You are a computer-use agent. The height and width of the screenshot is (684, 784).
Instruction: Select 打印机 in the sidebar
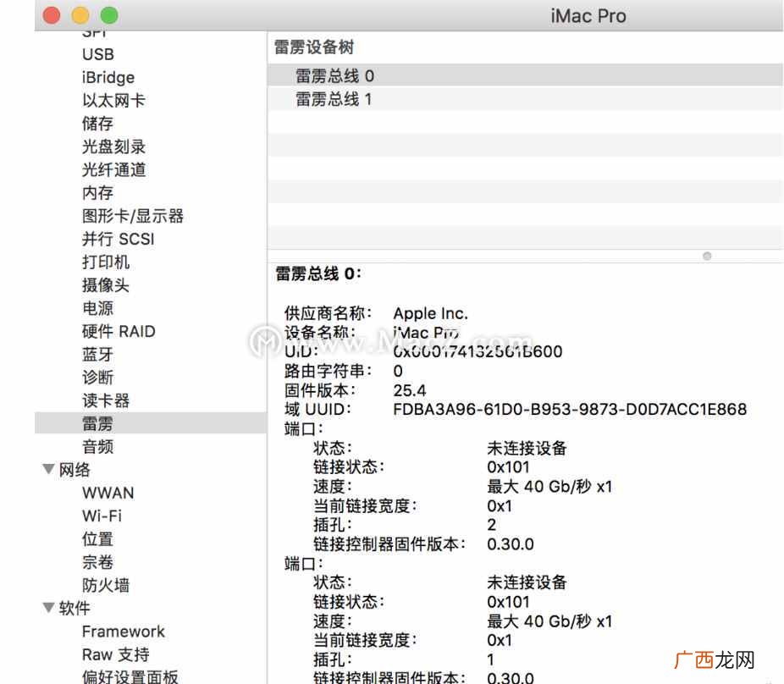coord(106,262)
